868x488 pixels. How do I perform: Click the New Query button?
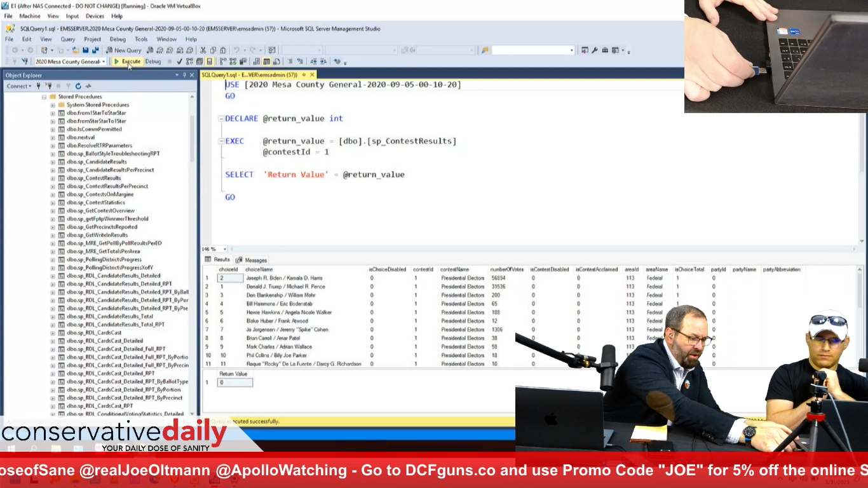coord(123,50)
